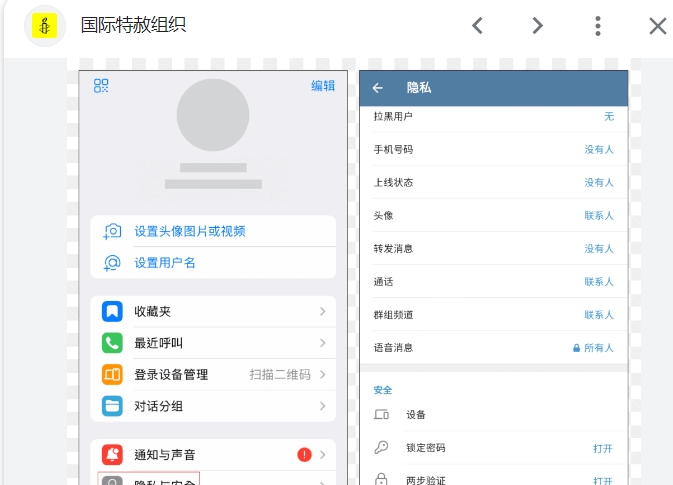Viewport: 673px width, 485px height.
Task: Click the red bell 通知与声音 icon
Action: click(x=112, y=455)
